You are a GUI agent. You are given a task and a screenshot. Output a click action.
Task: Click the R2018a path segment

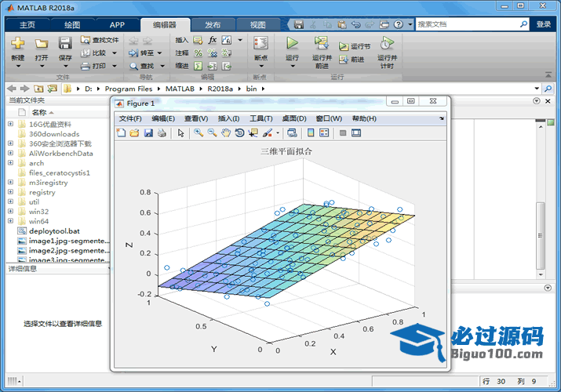(220, 89)
